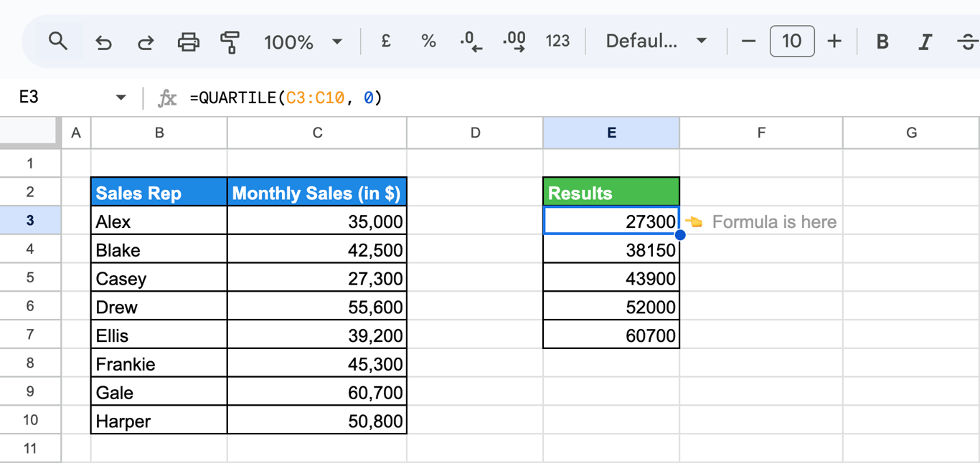This screenshot has height=463, width=980.
Task: Select the cell containing Blake
Action: [x=159, y=249]
